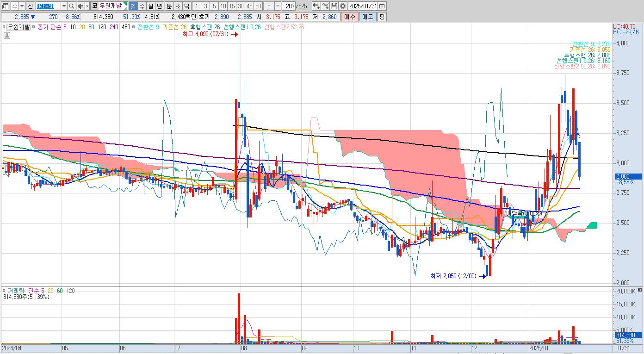Click the 평 button
Viewport: 644px width, 354px height.
[382, 17]
